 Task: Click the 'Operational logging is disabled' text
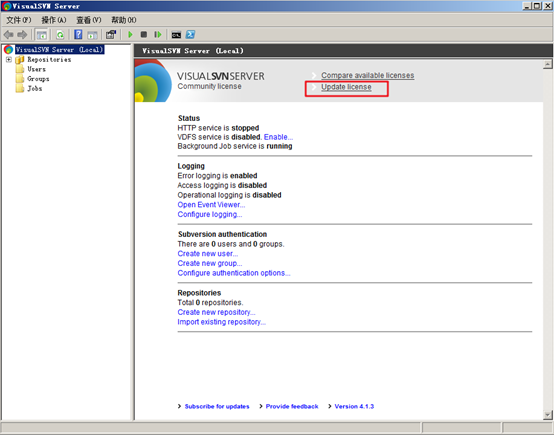click(x=229, y=195)
